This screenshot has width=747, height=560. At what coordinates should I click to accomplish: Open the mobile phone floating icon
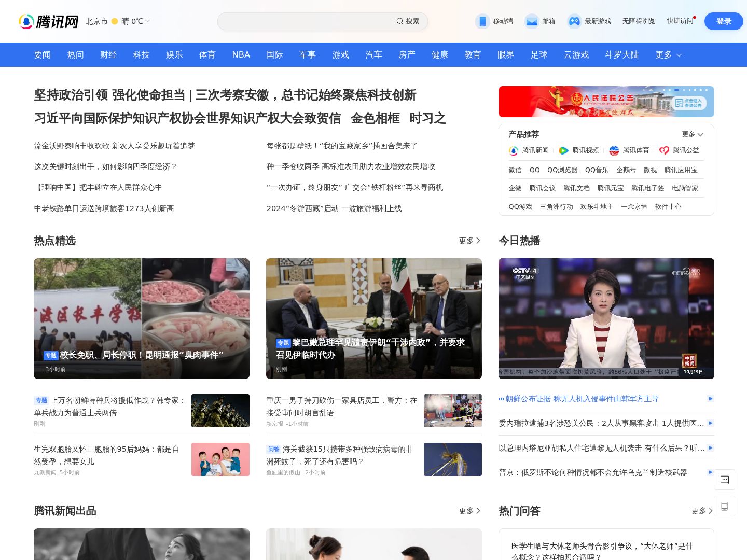point(725,506)
